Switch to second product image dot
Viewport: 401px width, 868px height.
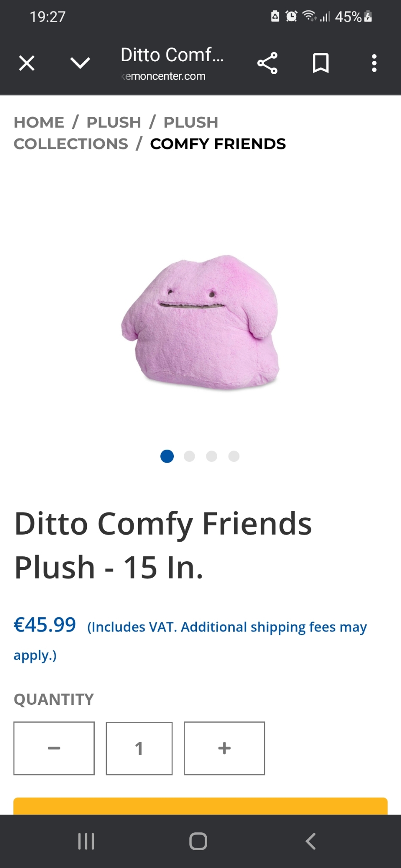click(189, 456)
